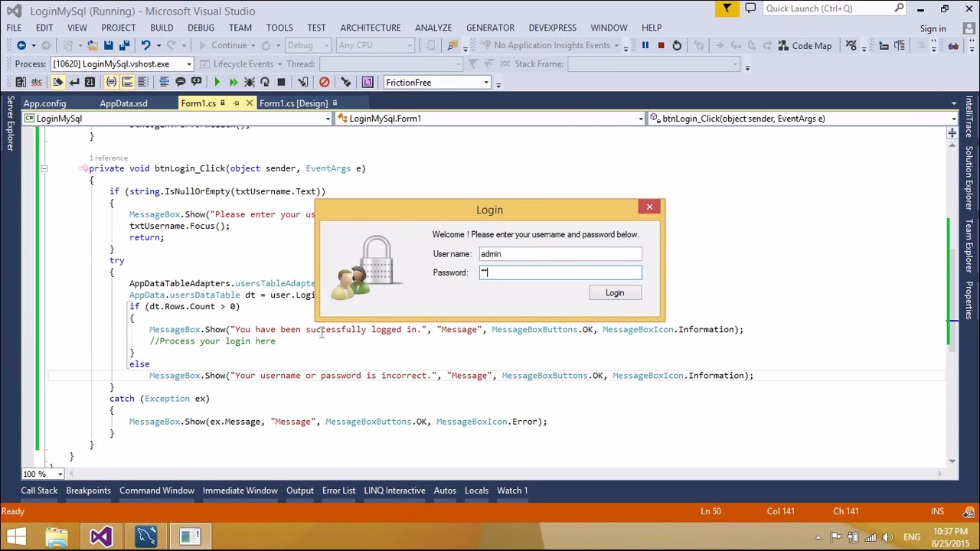Click the notifications flag icon
This screenshot has width=980, height=551.
pos(727,8)
